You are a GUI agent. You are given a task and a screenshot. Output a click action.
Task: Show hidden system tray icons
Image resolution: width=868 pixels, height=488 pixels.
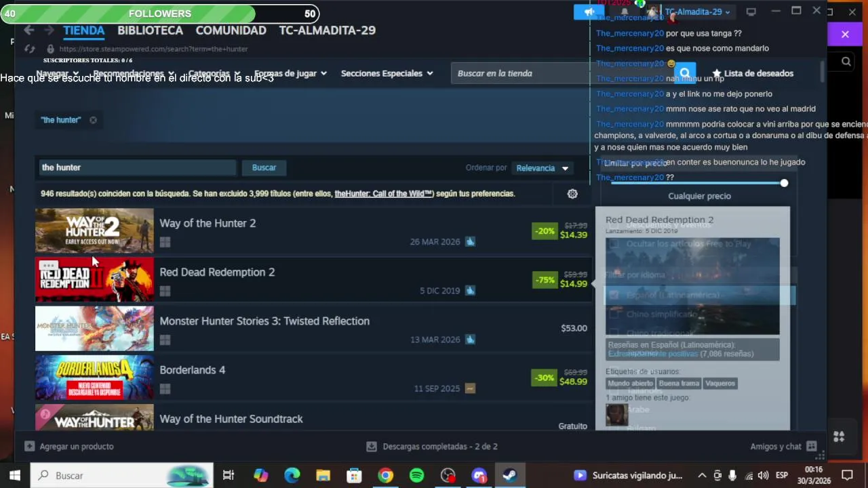(x=702, y=475)
